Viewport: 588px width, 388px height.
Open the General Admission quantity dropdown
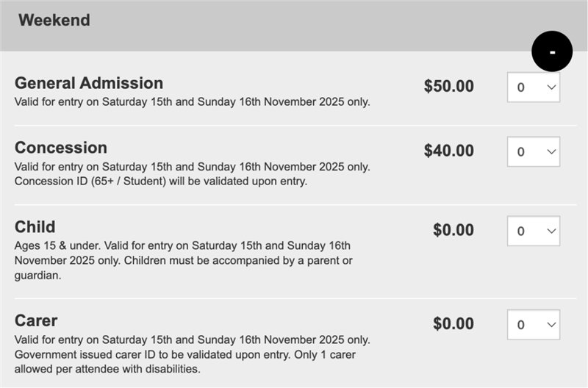click(534, 87)
